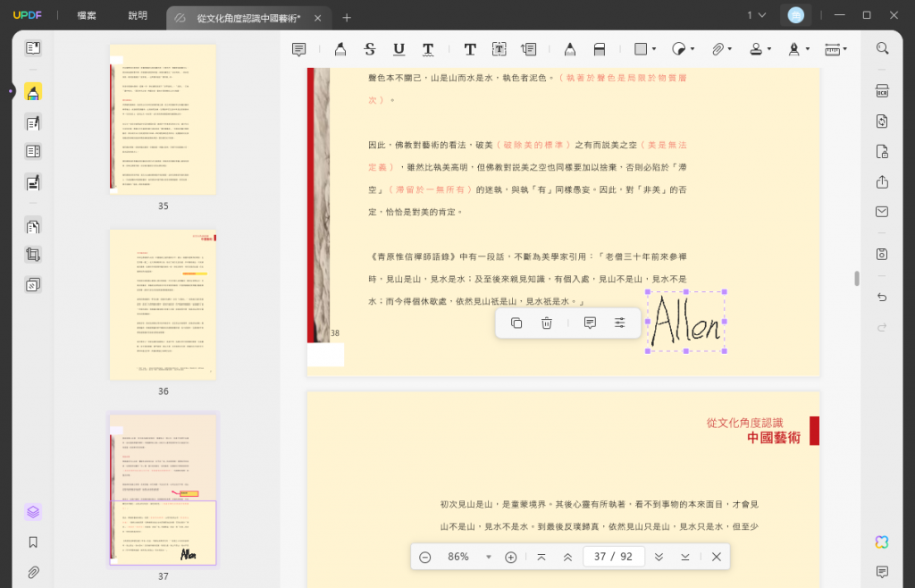Screen dimensions: 915x588
Task: Expand the Attach file dropdown arrow
Action: coord(730,49)
